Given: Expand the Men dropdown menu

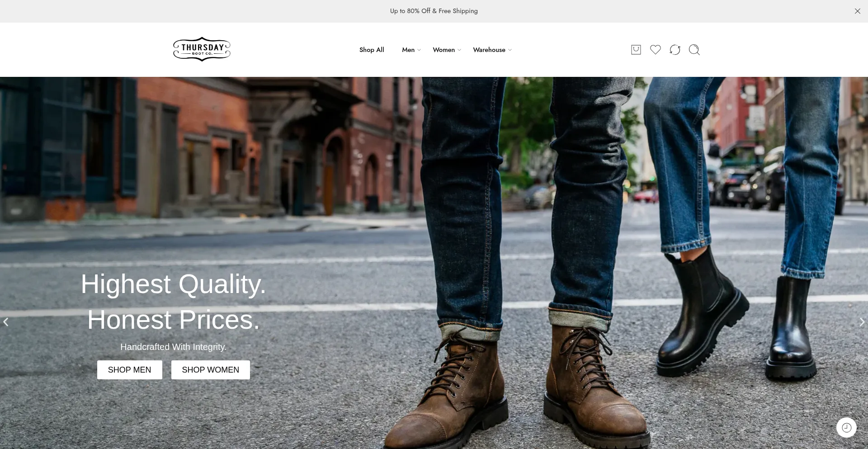Looking at the screenshot, I should [411, 50].
